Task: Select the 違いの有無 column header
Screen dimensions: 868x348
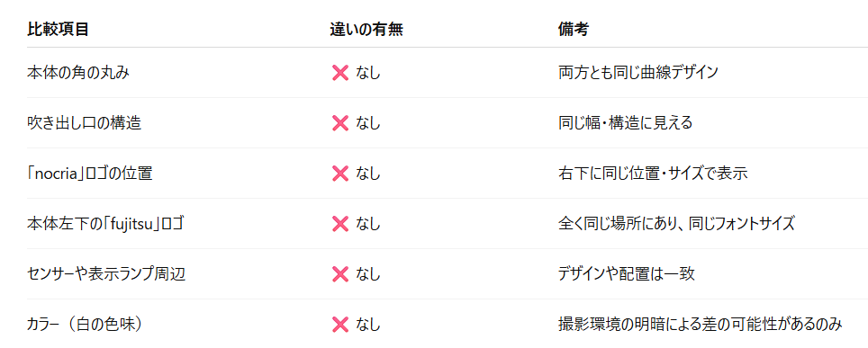Action: [x=366, y=30]
